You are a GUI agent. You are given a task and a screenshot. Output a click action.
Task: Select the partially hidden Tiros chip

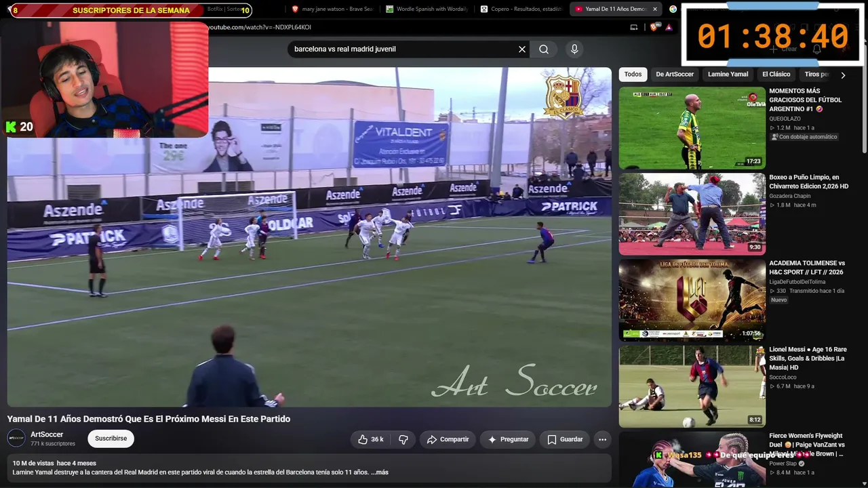coord(816,75)
